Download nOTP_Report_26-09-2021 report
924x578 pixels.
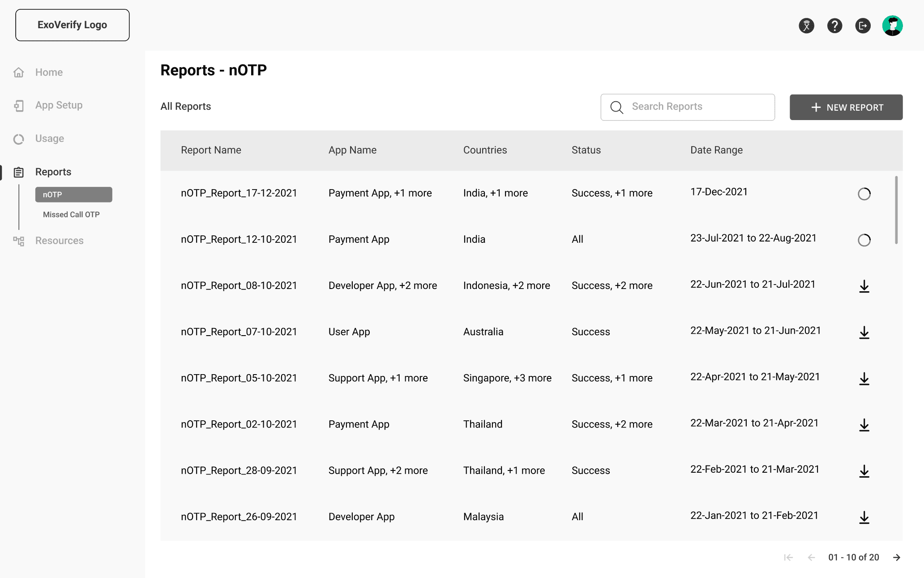(864, 518)
